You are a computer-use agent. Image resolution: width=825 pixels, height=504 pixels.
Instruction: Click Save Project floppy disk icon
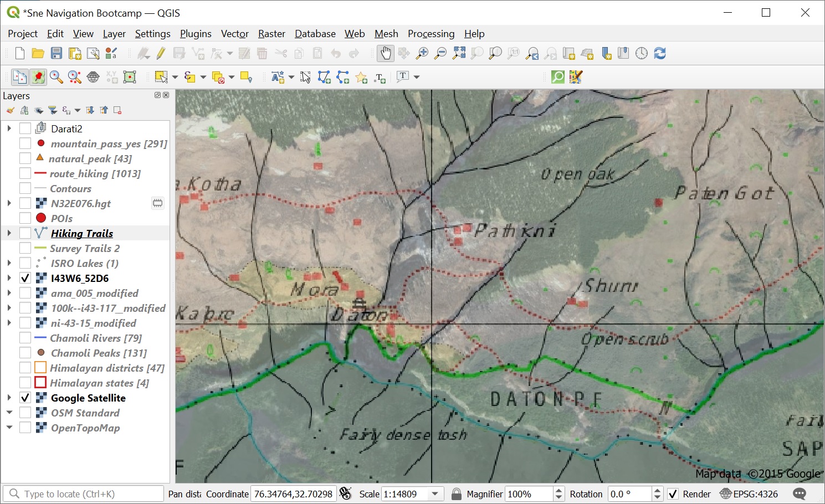(57, 53)
